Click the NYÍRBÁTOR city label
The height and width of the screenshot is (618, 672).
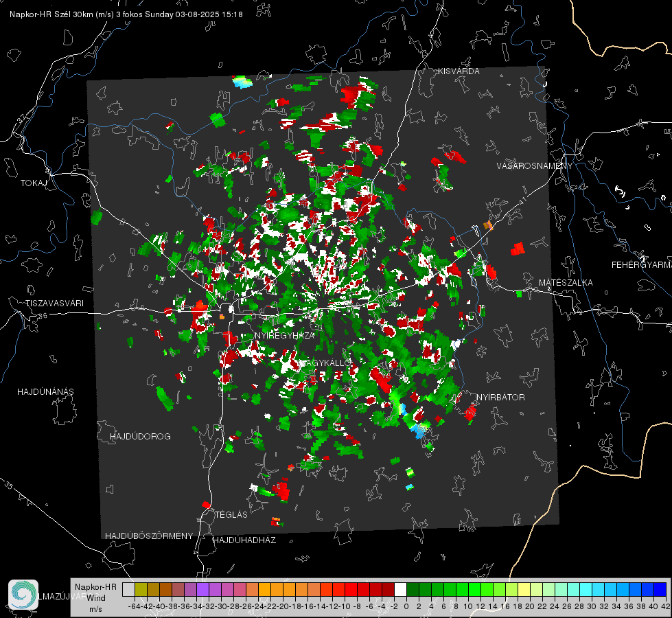pos(500,398)
